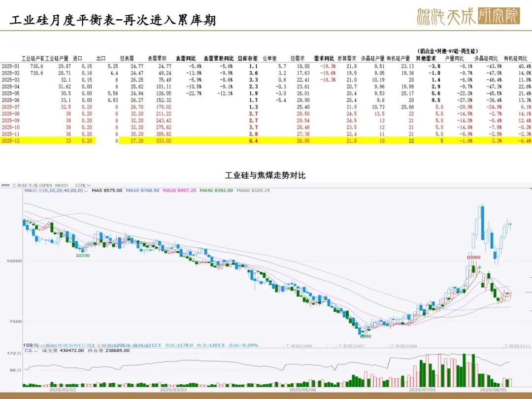
Task: Click the 仓单差 column header
Action: point(270,58)
